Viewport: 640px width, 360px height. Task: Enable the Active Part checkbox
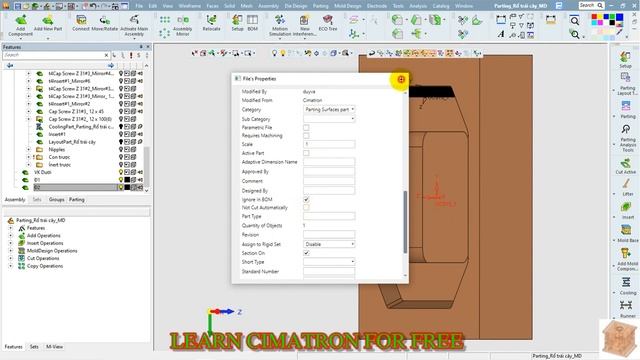tap(306, 153)
